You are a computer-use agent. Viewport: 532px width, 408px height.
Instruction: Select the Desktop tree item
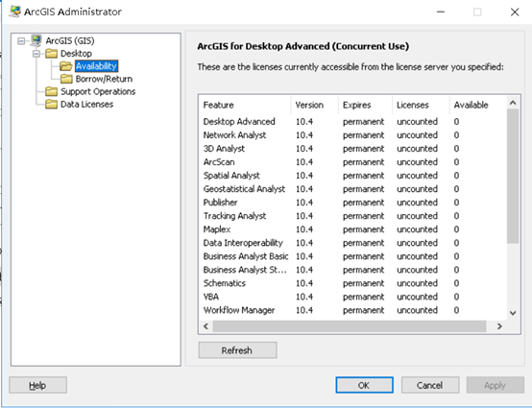pyautogui.click(x=76, y=54)
